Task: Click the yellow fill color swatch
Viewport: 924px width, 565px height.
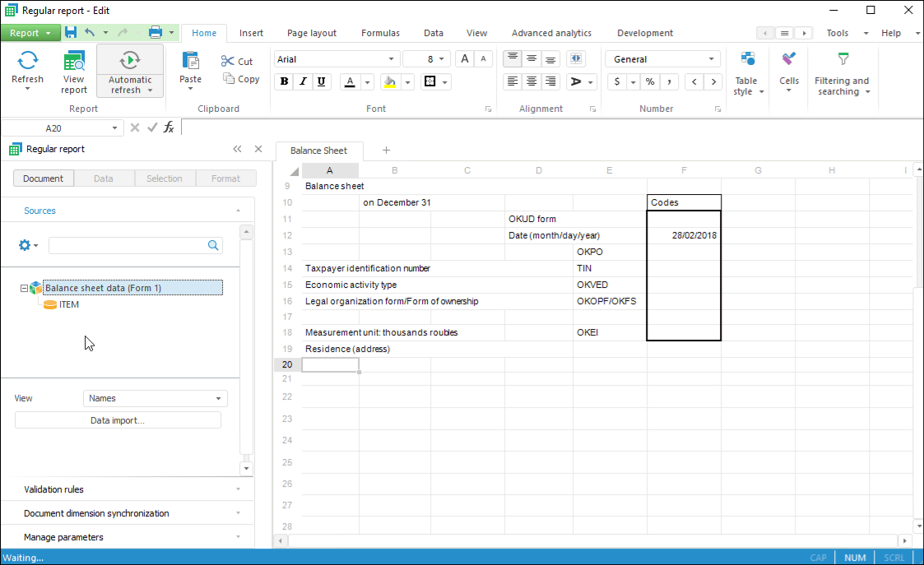Action: coord(390,81)
